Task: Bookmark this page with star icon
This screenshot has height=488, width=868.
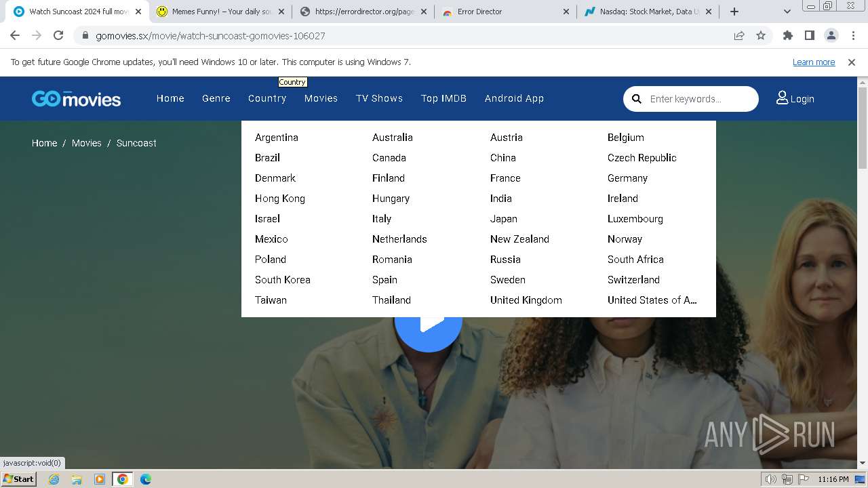Action: (761, 36)
